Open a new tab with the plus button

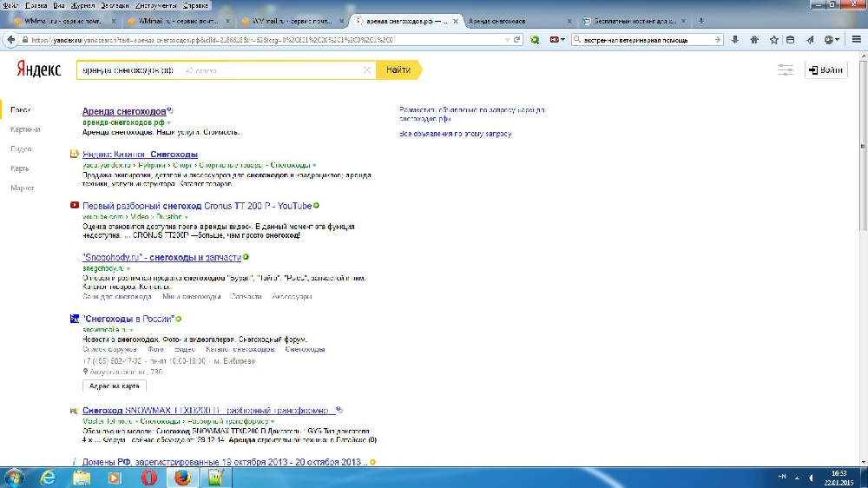coord(700,21)
